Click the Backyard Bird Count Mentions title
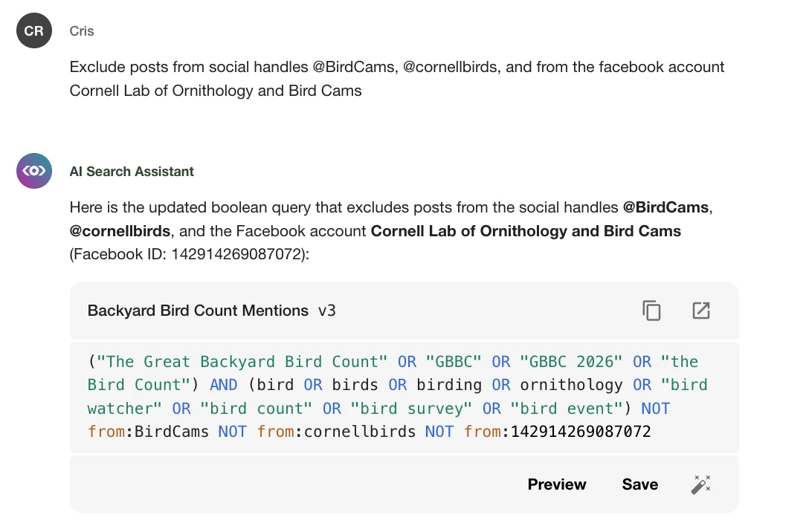The image size is (809, 532). point(198,311)
